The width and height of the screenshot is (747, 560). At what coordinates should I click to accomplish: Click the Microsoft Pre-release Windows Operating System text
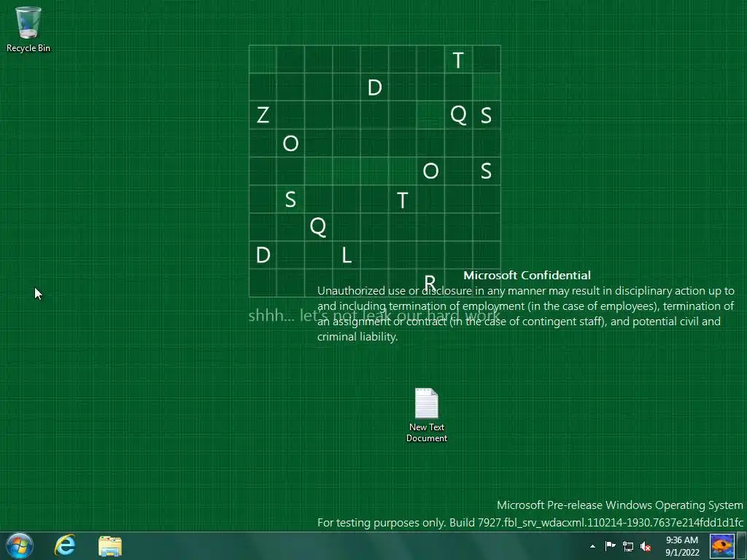pos(620,505)
